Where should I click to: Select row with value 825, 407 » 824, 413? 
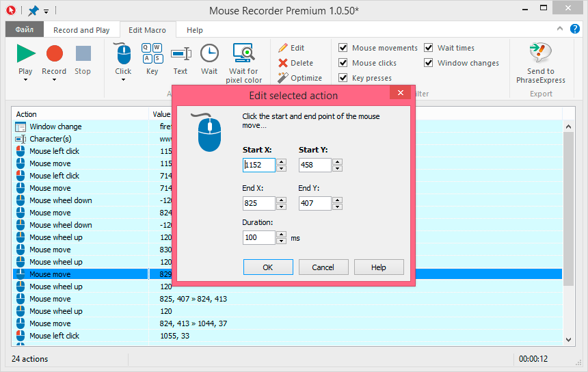(287, 299)
